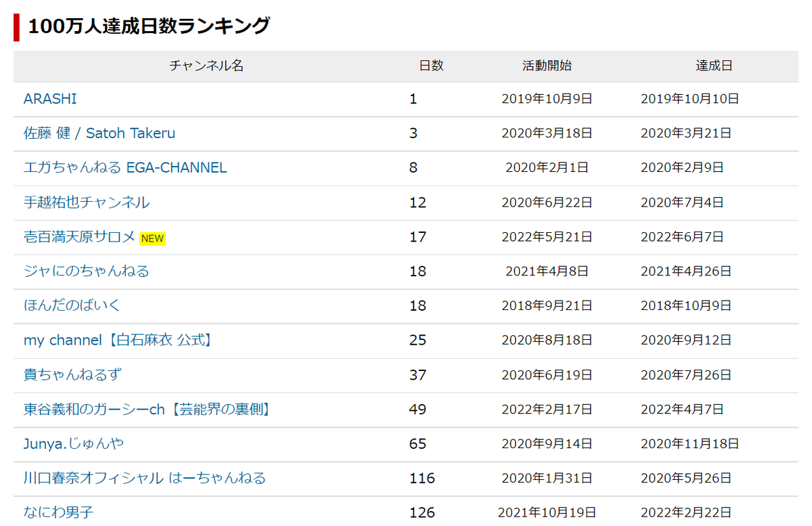Viewport: 812px width, 526px height.
Task: Select start date 2020年6月19日
Action: [547, 375]
